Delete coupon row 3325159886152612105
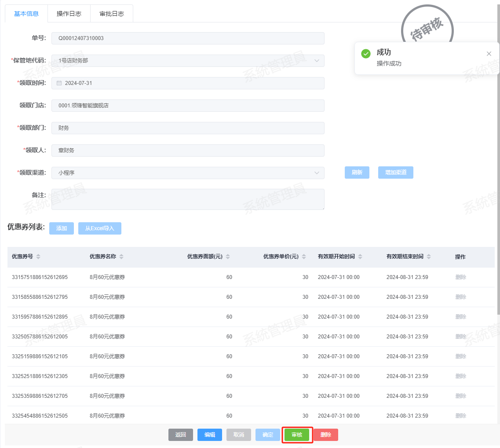The image size is (500, 448). click(461, 356)
